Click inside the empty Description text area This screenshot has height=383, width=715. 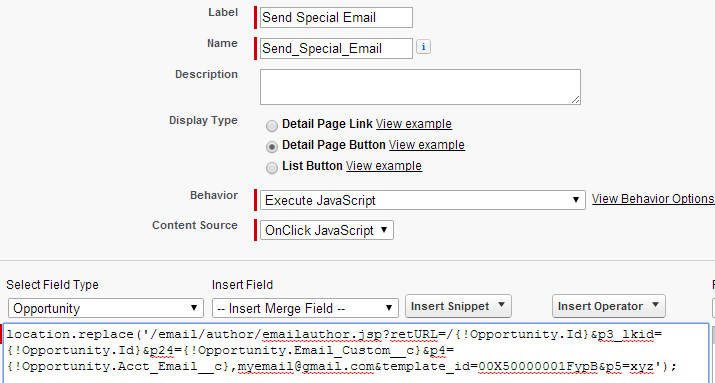[x=420, y=87]
